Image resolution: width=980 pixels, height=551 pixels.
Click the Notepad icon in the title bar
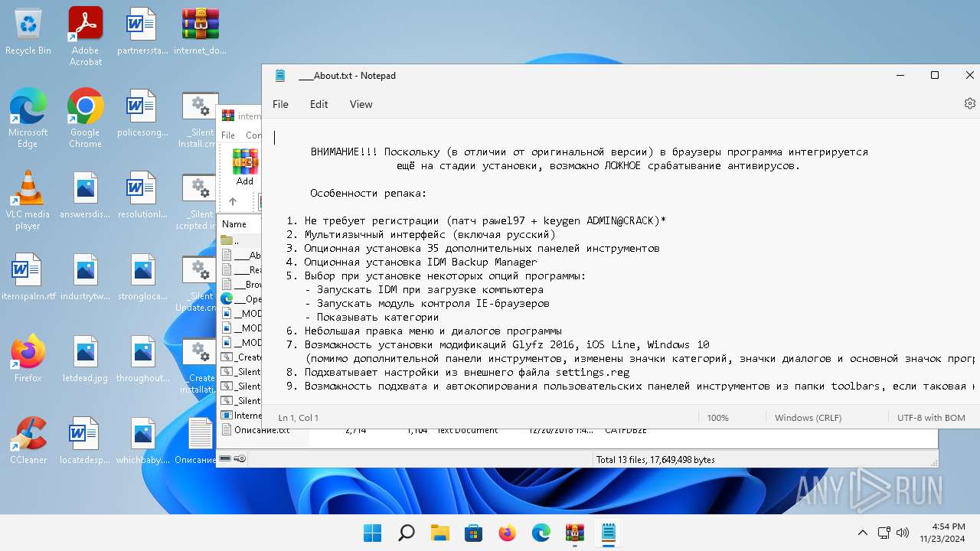(280, 76)
